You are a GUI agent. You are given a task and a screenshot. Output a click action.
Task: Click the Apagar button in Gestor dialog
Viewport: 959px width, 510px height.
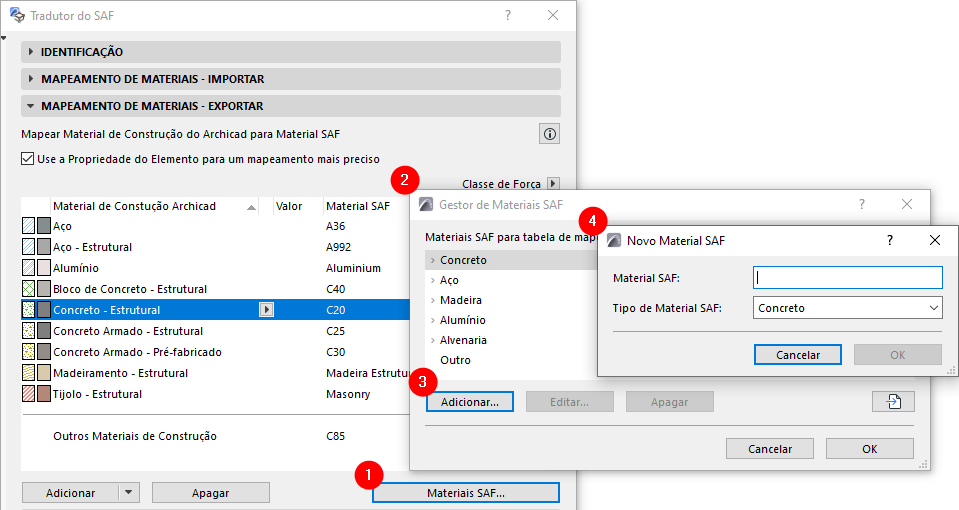(670, 402)
